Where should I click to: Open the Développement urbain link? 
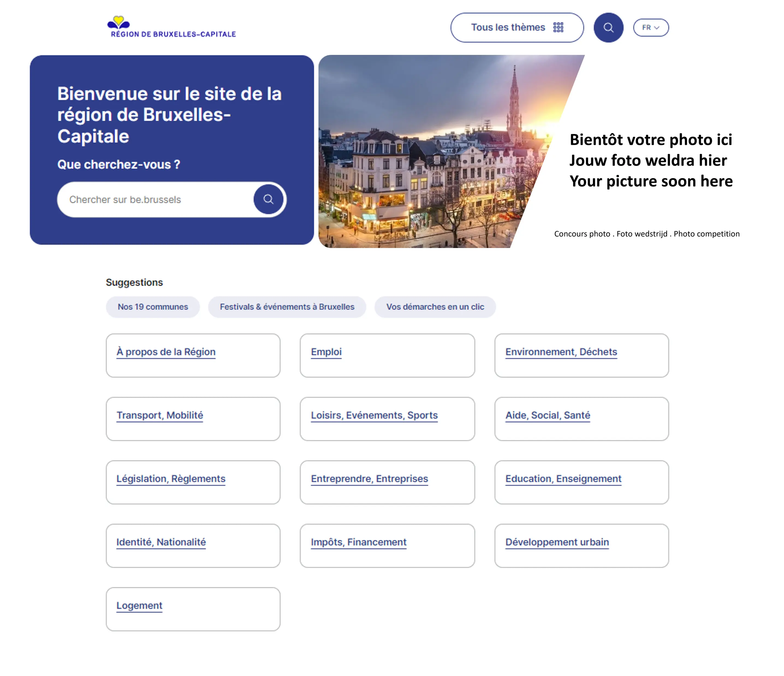point(557,542)
